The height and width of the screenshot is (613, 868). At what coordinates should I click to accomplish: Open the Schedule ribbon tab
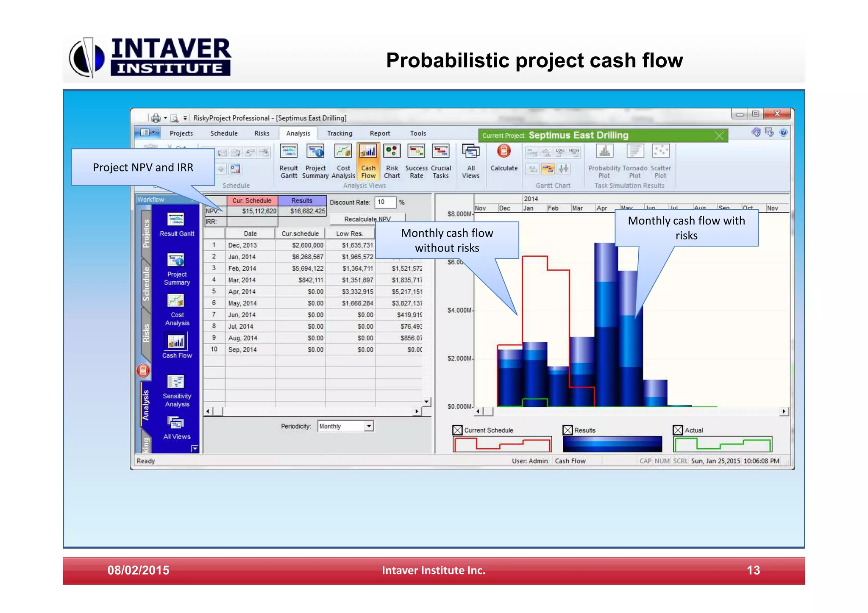coord(224,133)
